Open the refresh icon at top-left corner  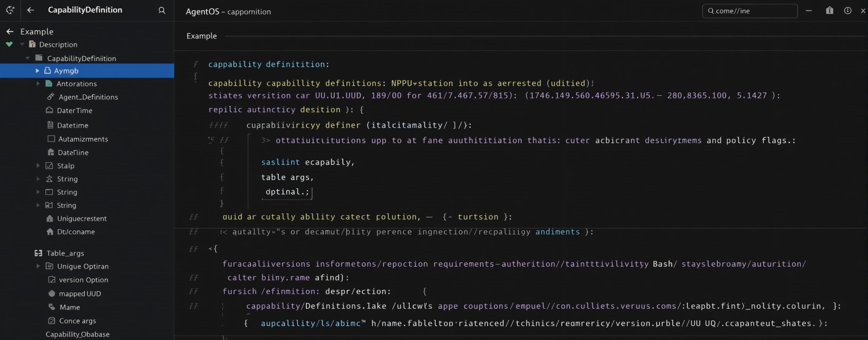point(10,10)
